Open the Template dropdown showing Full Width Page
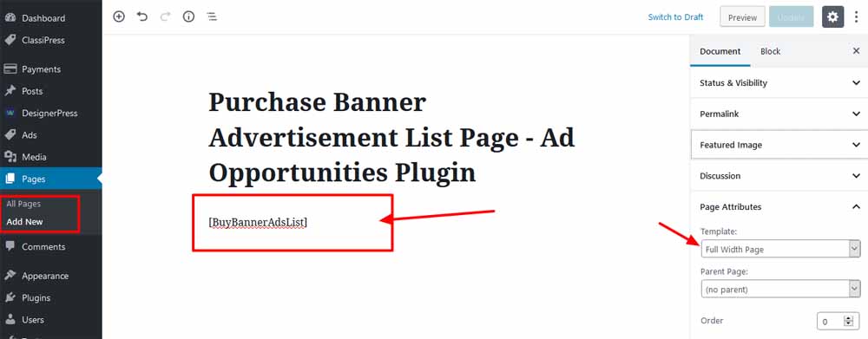 coord(780,250)
